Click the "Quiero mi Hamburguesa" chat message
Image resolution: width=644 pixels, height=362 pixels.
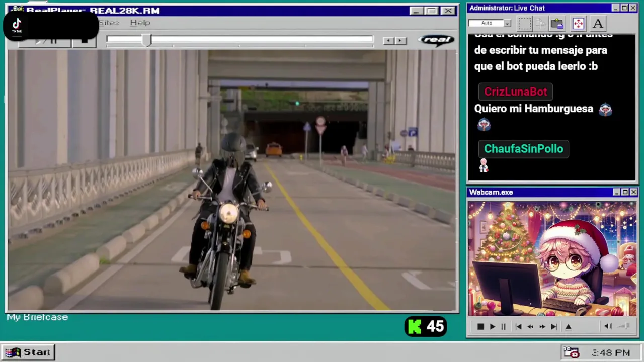534,109
